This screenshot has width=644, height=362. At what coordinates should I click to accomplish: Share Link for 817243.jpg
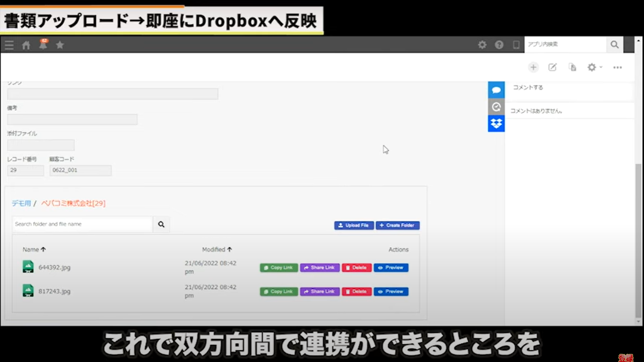[319, 292]
